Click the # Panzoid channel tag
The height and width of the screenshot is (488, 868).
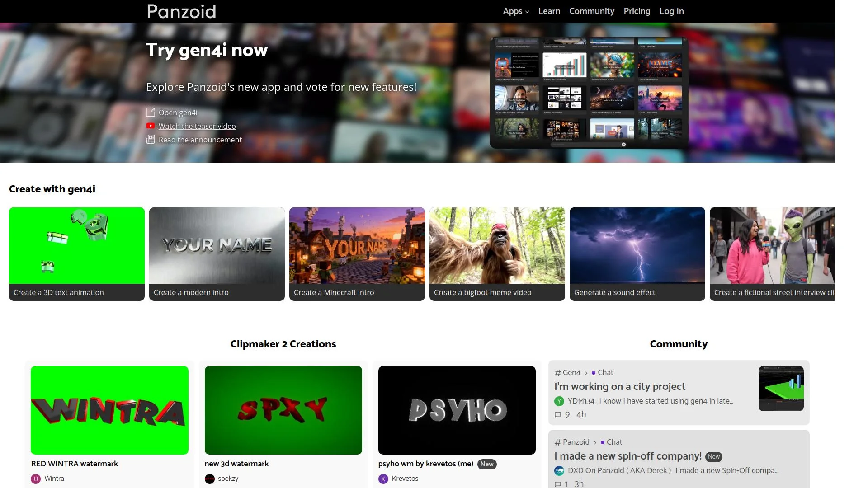click(572, 442)
